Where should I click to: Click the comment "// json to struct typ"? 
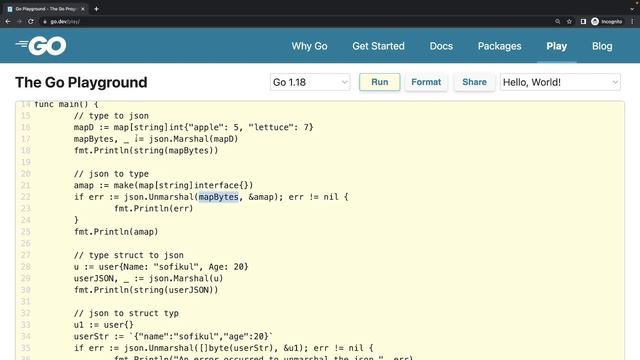pyautogui.click(x=126, y=313)
